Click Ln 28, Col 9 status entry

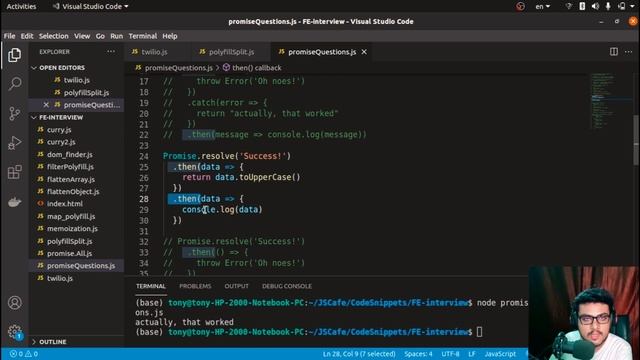[359, 354]
